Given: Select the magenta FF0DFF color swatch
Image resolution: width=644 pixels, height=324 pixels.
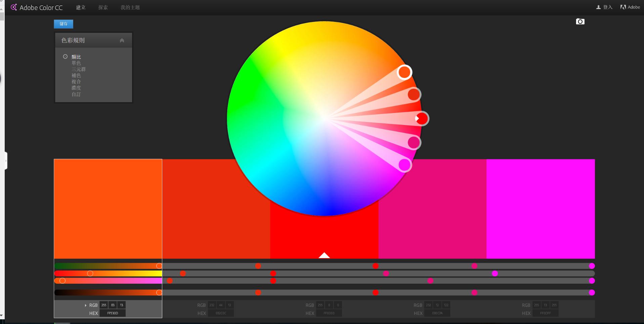Looking at the screenshot, I should coord(541,209).
